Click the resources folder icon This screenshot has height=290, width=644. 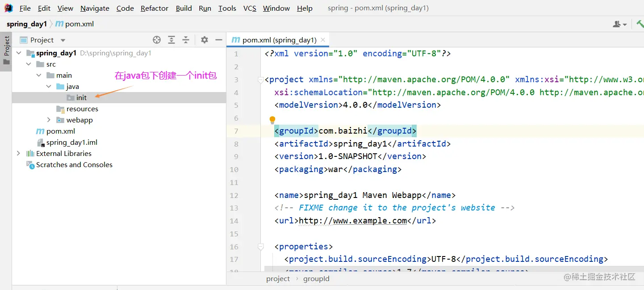[x=60, y=109]
